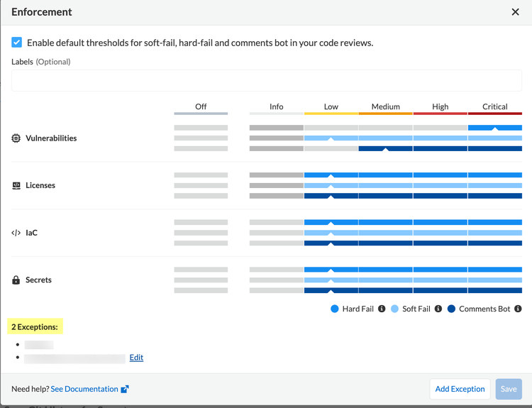Click the Hard Fail legend color dot
Image resolution: width=532 pixels, height=408 pixels.
coord(335,309)
